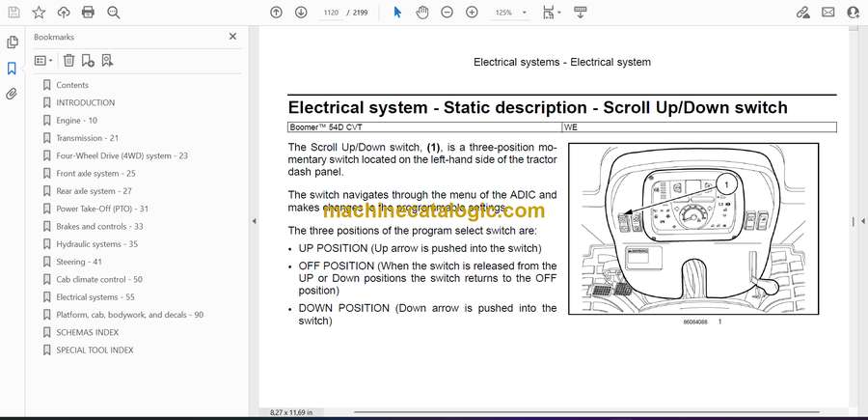Click the print icon
The image size is (868, 420).
[x=89, y=13]
